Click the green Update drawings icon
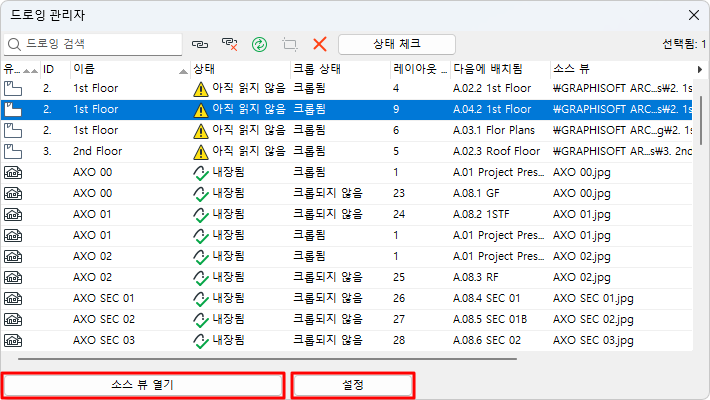 [259, 44]
